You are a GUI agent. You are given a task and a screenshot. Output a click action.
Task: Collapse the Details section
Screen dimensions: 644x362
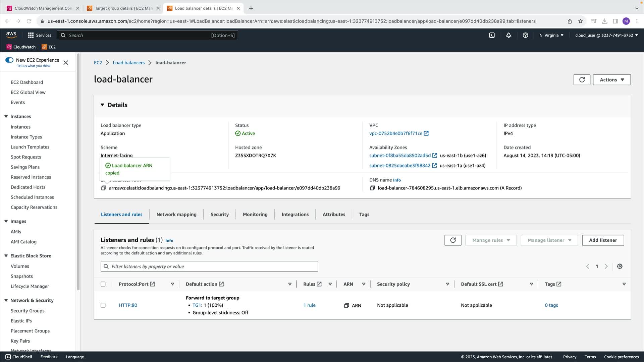click(x=102, y=105)
